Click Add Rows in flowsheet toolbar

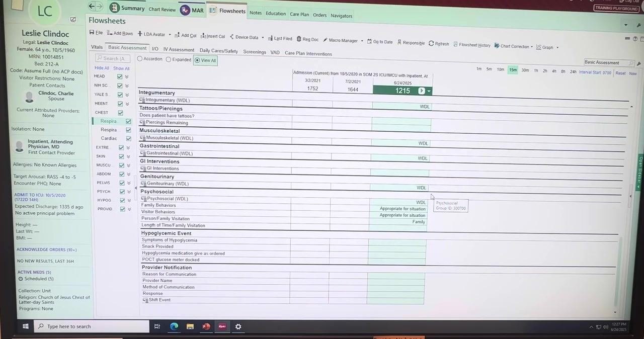(x=120, y=33)
